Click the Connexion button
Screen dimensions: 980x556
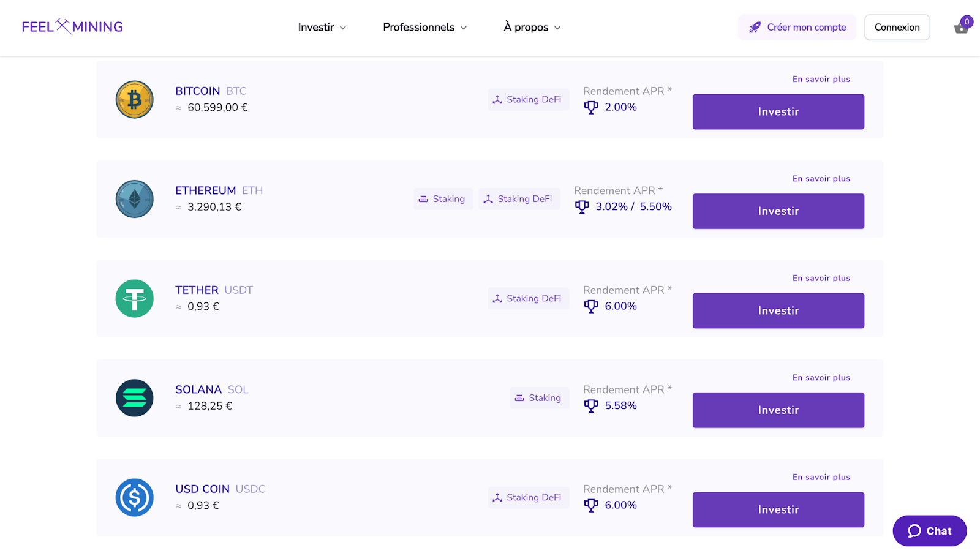pyautogui.click(x=897, y=28)
